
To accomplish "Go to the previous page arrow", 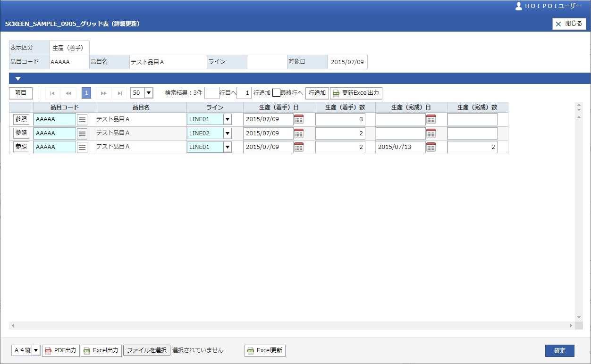I will [68, 93].
